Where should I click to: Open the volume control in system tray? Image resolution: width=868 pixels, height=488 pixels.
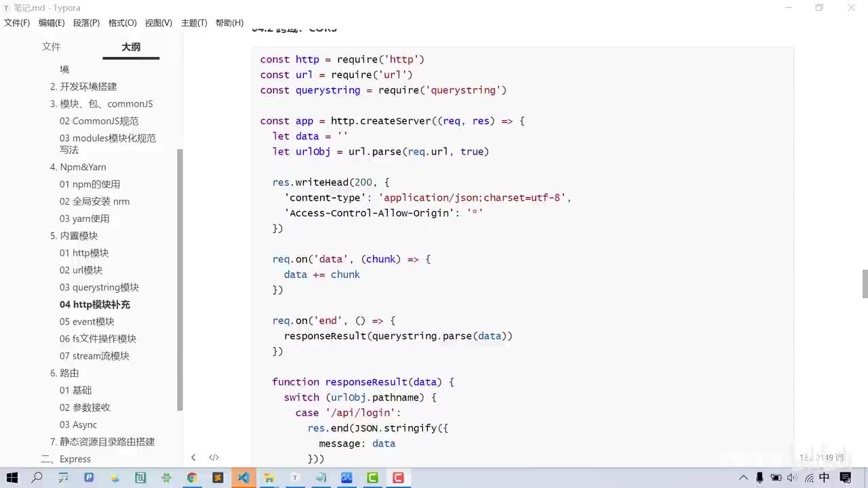coord(792,478)
